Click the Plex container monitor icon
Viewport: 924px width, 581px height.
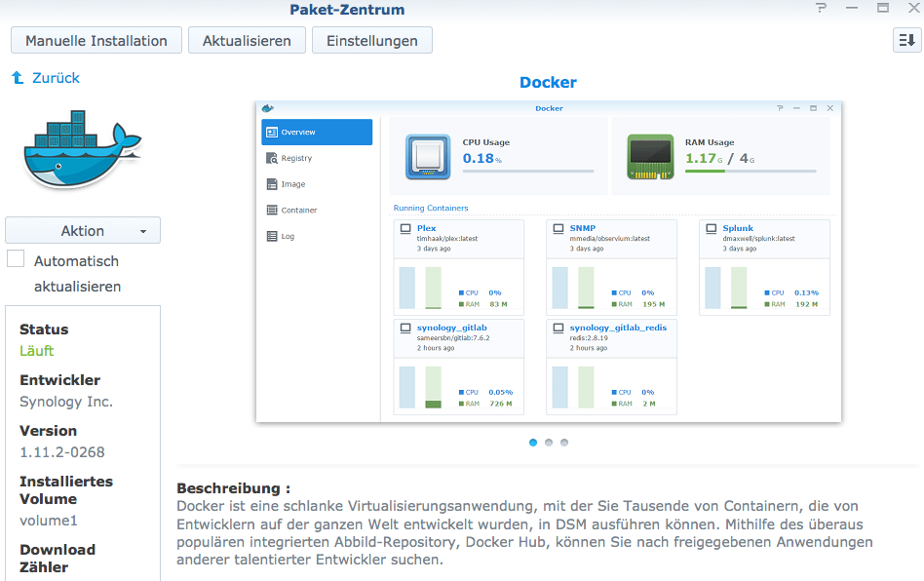[x=405, y=229]
